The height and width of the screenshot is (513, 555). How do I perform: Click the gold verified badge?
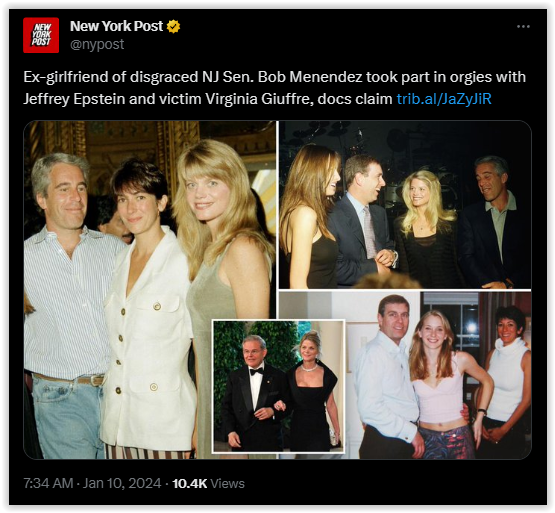tap(173, 27)
